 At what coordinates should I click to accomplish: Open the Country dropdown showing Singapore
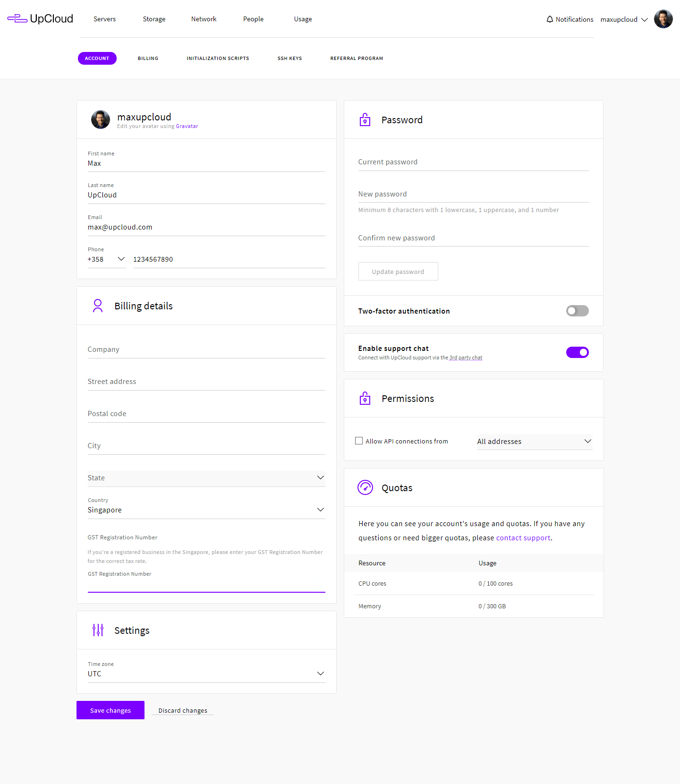tap(206, 510)
